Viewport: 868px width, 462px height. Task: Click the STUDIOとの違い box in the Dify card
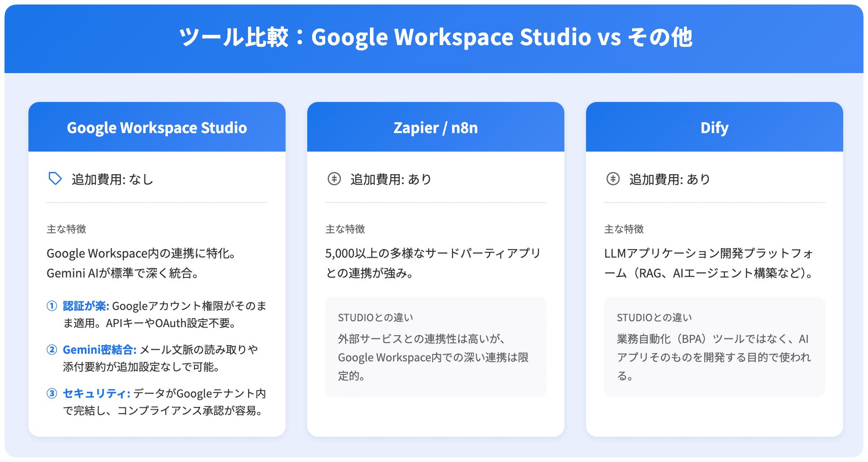click(x=714, y=347)
